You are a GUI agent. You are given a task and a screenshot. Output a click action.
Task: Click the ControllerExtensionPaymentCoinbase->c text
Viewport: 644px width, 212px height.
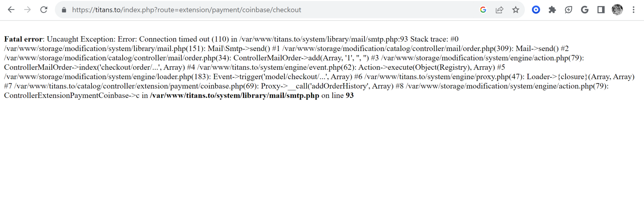72,95
